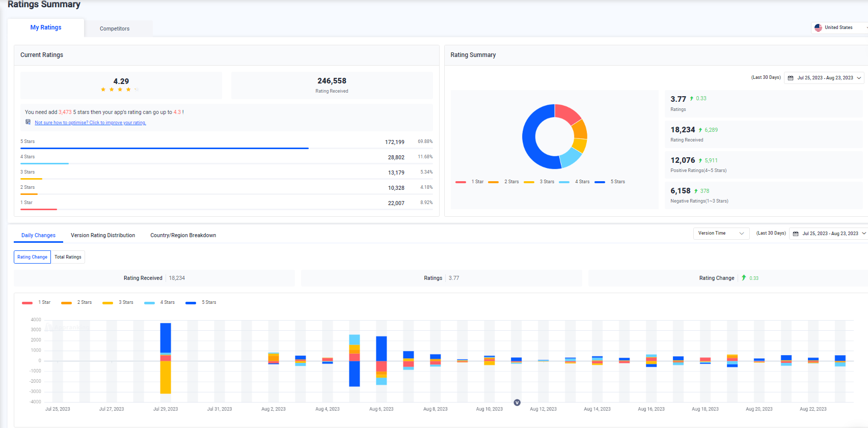Click the 4 Stars rating progress bar
The height and width of the screenshot is (428, 868).
[x=227, y=163]
